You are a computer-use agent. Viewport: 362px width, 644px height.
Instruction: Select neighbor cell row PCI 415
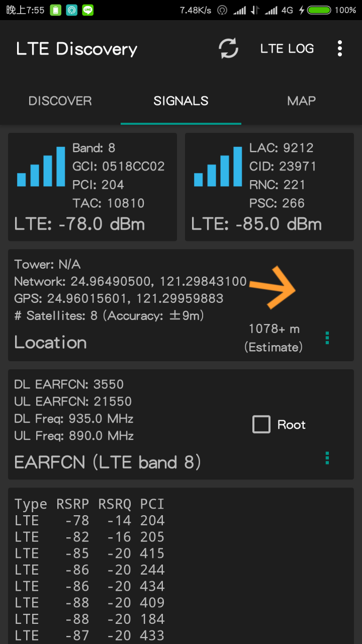pyautogui.click(x=89, y=553)
